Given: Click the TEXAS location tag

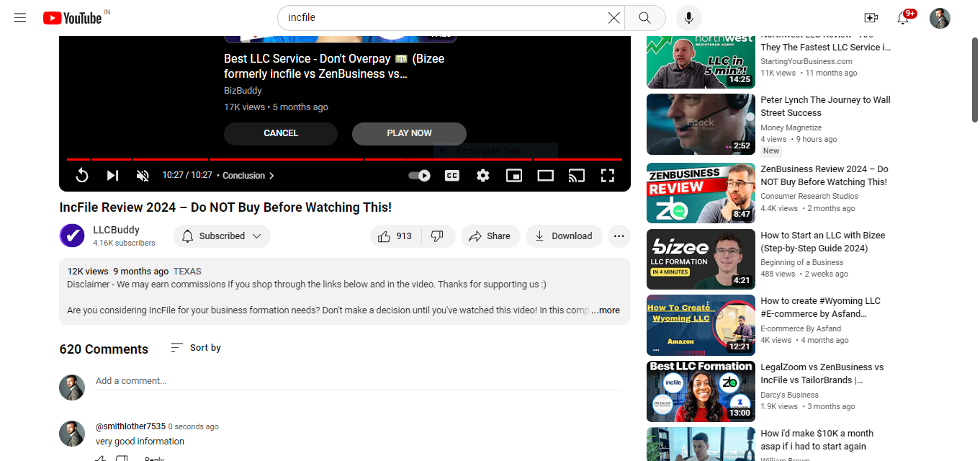Looking at the screenshot, I should 187,272.
